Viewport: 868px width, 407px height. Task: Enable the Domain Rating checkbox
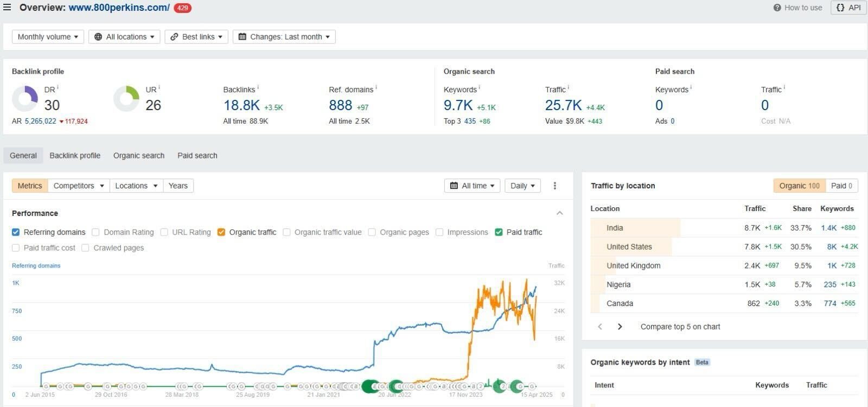(x=95, y=232)
